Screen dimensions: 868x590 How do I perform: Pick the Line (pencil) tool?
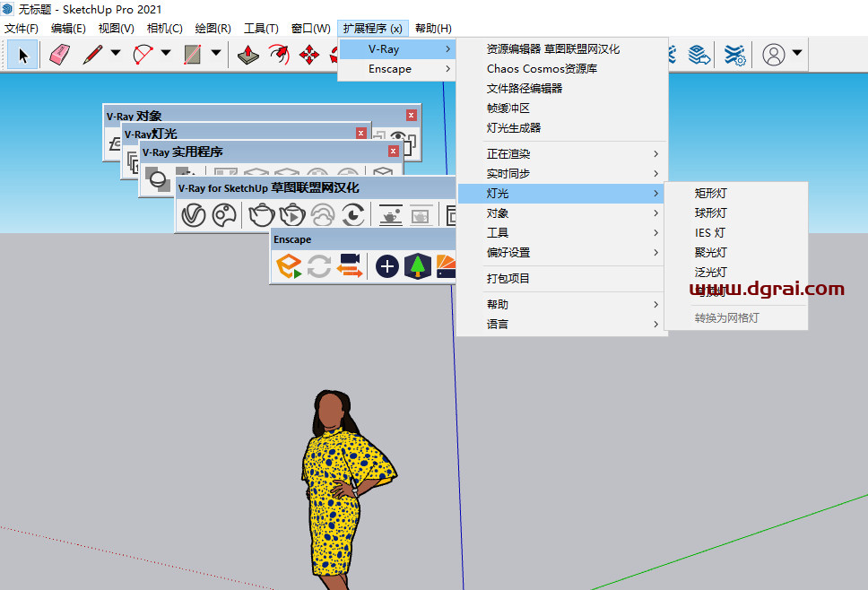91,54
